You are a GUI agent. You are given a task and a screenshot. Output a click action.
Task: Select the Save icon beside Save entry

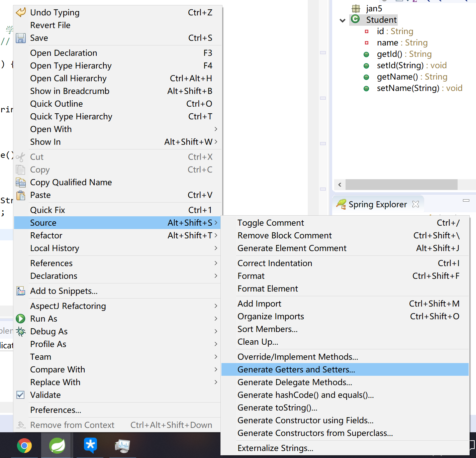pyautogui.click(x=20, y=38)
